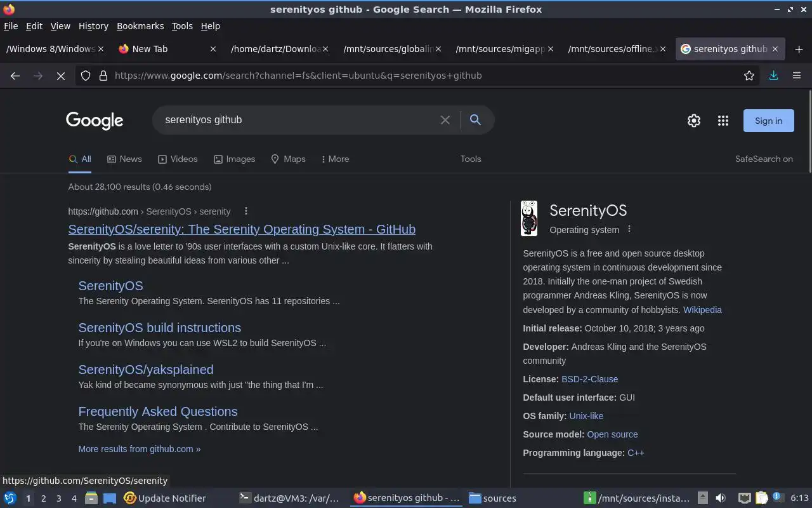Open the History menu

[93, 26]
